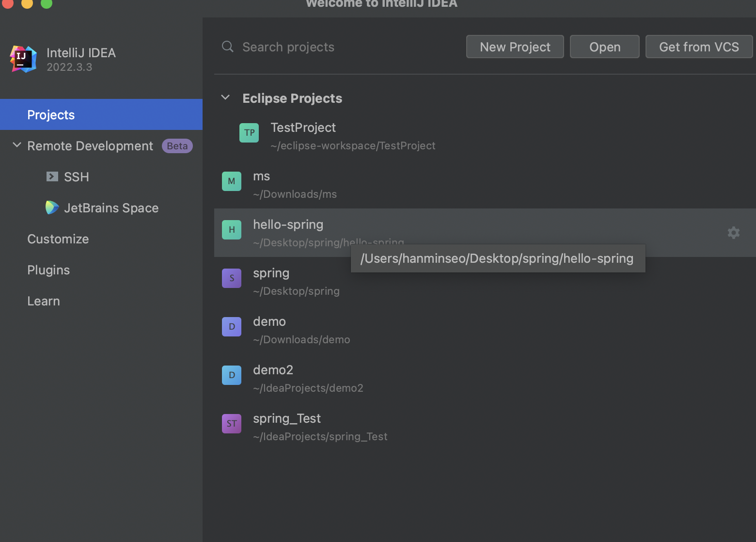Select JetBrains Space remote option

coord(111,208)
